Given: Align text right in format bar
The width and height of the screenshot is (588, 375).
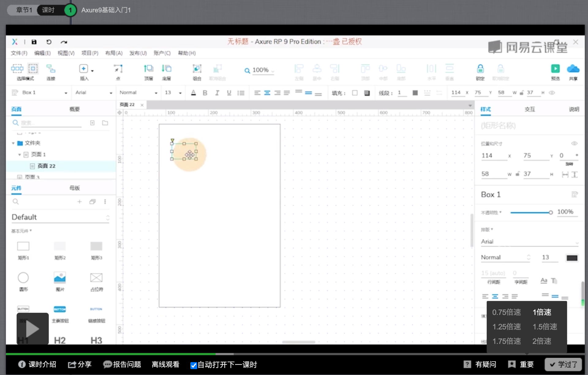Looking at the screenshot, I should coord(277,93).
